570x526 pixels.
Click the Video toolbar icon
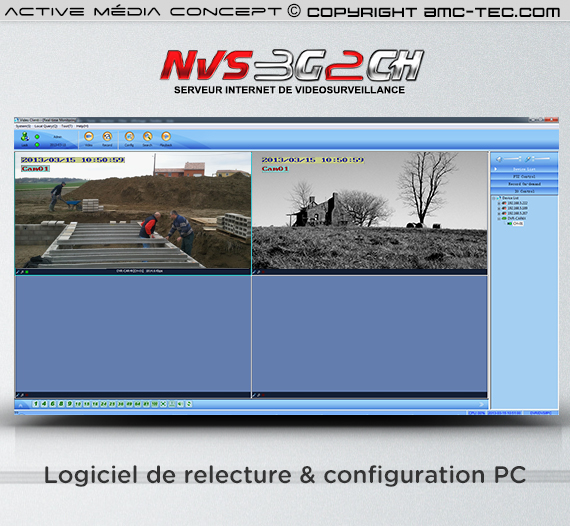point(89,137)
